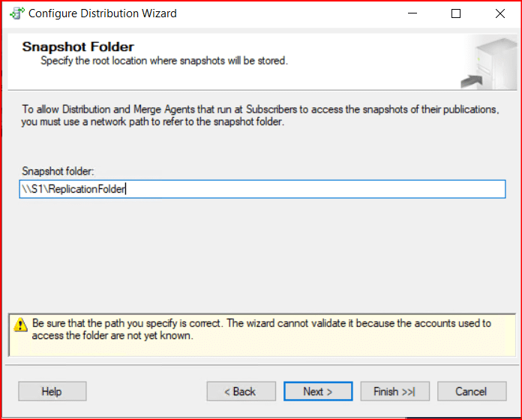Click the bold 'Snapshot Folder' heading

click(78, 47)
